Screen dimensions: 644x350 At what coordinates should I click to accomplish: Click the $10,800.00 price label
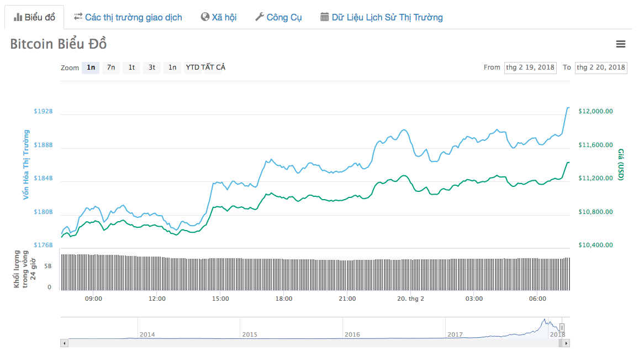595,212
